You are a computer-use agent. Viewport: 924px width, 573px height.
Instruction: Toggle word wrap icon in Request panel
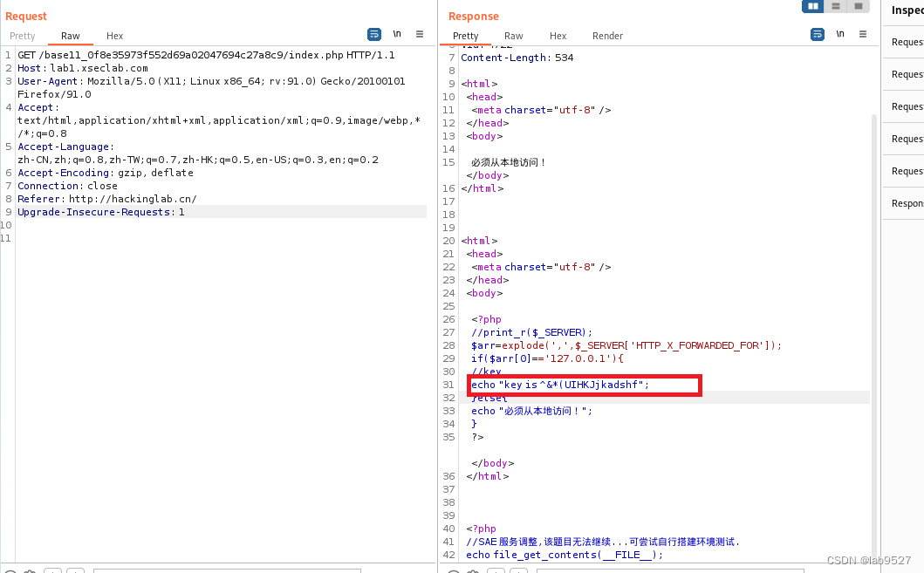click(x=374, y=35)
